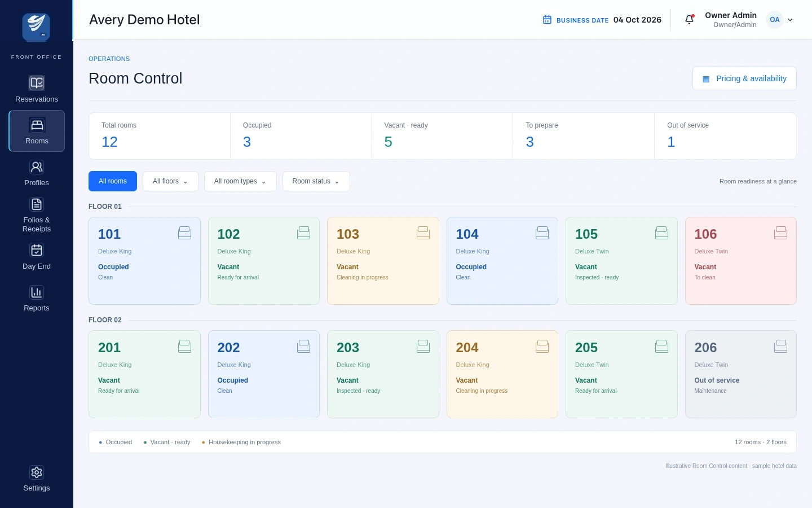Open room 104 card
812x508 pixels.
click(502, 261)
